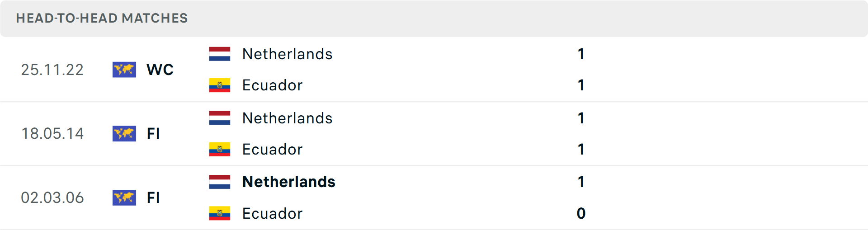This screenshot has height=230, width=868.
Task: Open the WC competition label
Action: (x=160, y=70)
